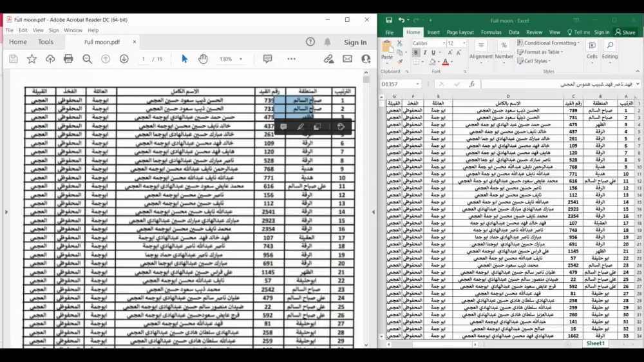The height and width of the screenshot is (362, 644).
Task: Save the workbook in Excel quick access
Action: tap(389, 20)
